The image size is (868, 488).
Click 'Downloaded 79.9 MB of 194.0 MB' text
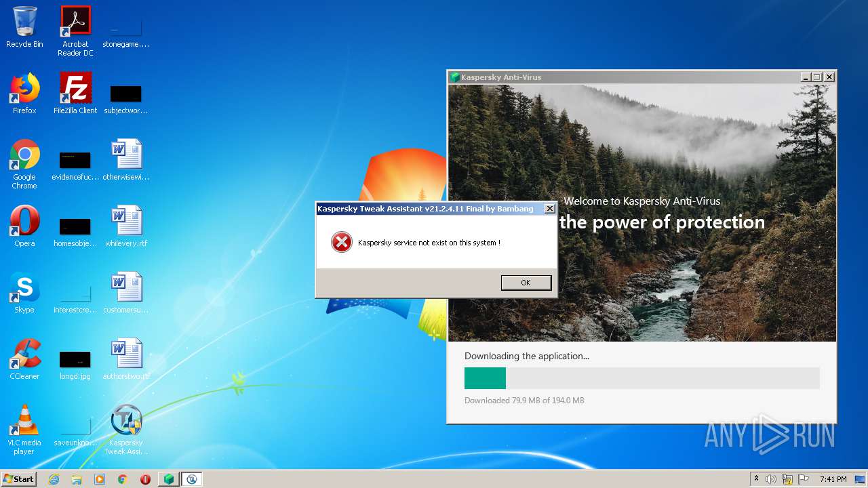tap(524, 401)
